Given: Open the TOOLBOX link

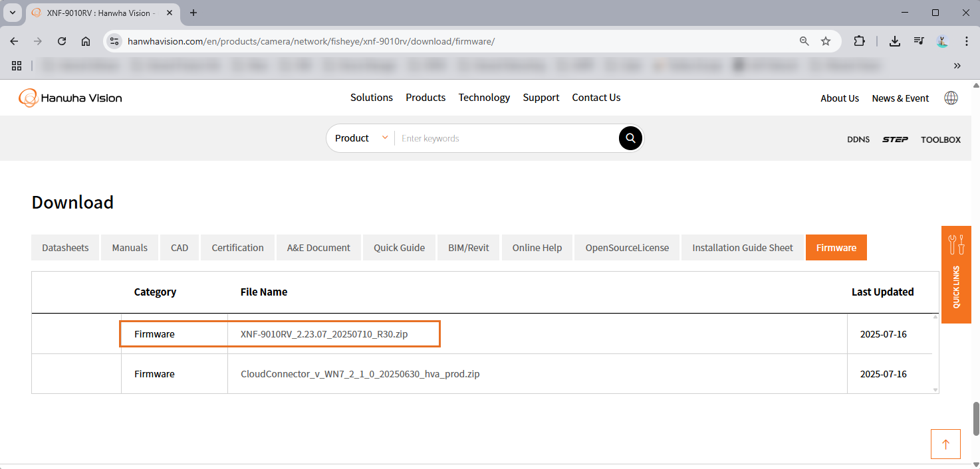Looking at the screenshot, I should pos(941,140).
